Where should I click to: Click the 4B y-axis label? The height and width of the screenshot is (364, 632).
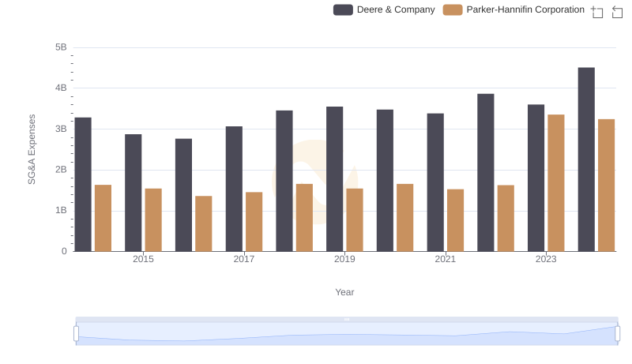point(61,88)
